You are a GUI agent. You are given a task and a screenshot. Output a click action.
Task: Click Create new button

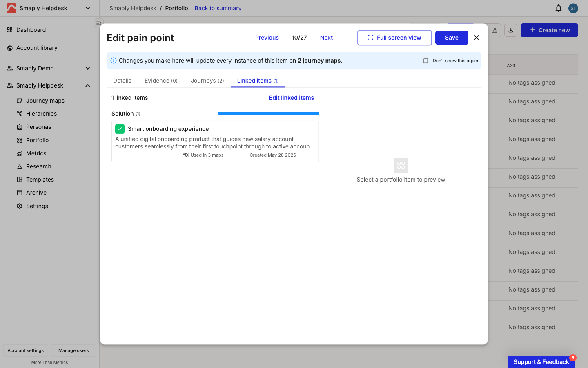(x=549, y=30)
